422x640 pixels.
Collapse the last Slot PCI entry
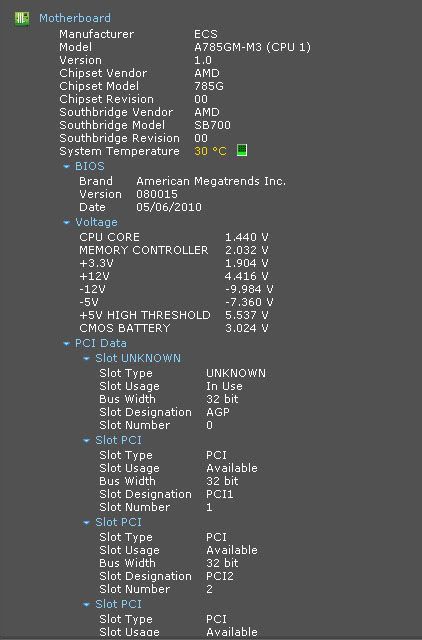coord(87,604)
